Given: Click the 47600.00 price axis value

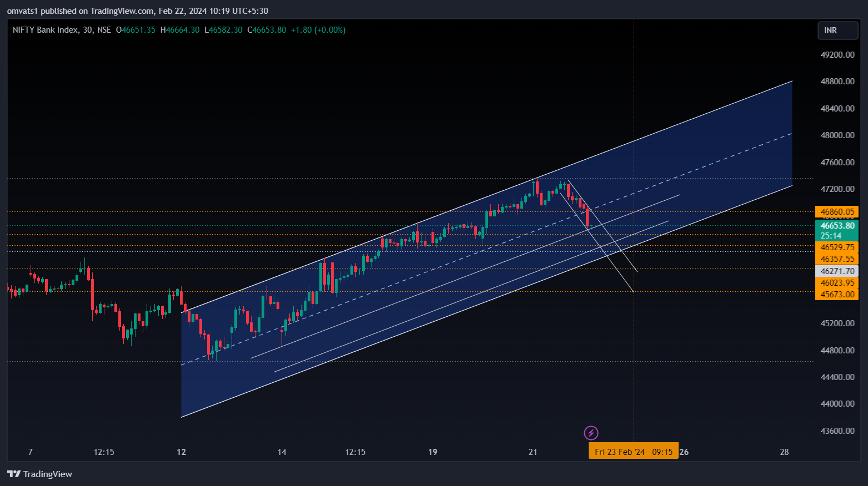Looking at the screenshot, I should [837, 162].
